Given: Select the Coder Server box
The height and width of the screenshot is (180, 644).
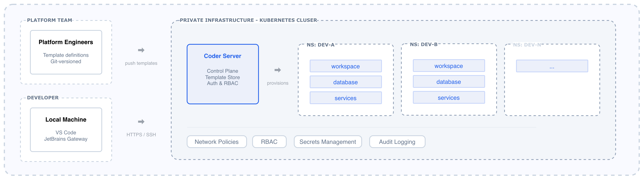Looking at the screenshot, I should pos(222,74).
